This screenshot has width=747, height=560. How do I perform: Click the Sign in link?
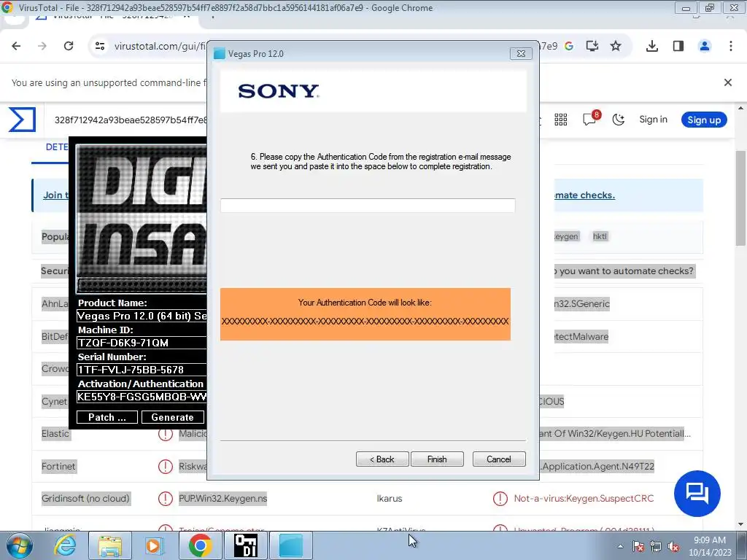[653, 120]
